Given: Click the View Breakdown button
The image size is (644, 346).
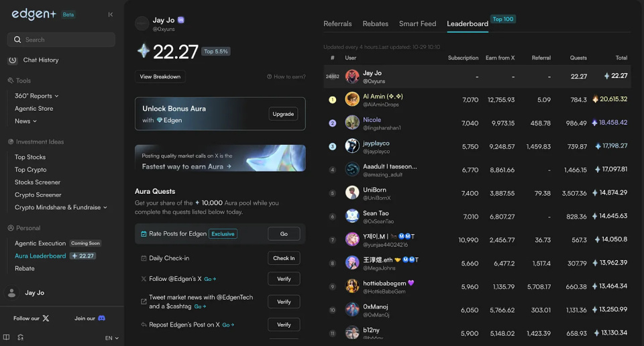Looking at the screenshot, I should pyautogui.click(x=160, y=76).
